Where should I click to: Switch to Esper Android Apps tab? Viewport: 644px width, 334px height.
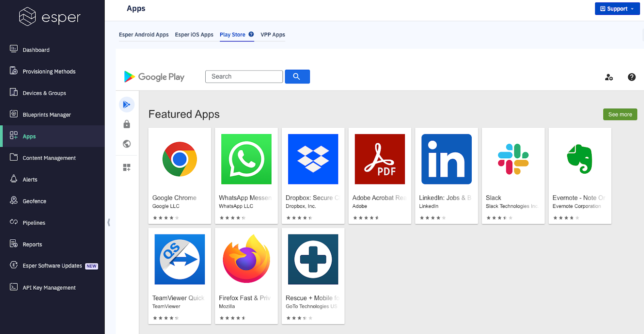point(144,35)
